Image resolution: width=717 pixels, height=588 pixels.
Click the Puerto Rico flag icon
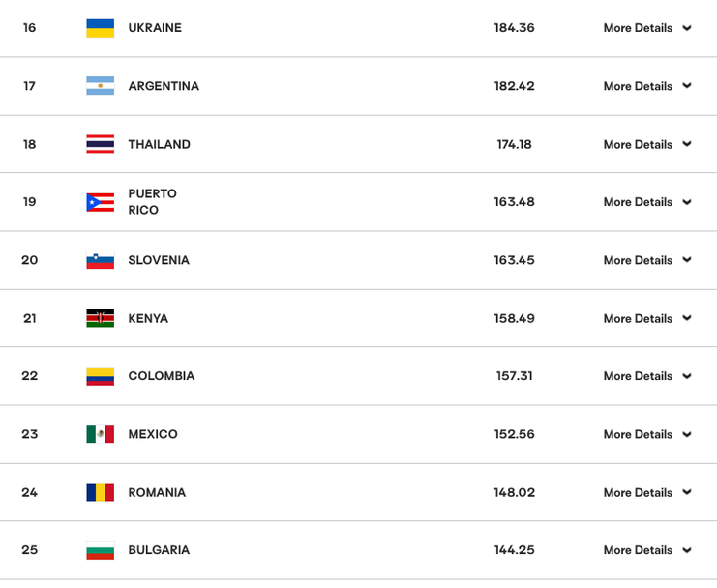[x=100, y=202]
